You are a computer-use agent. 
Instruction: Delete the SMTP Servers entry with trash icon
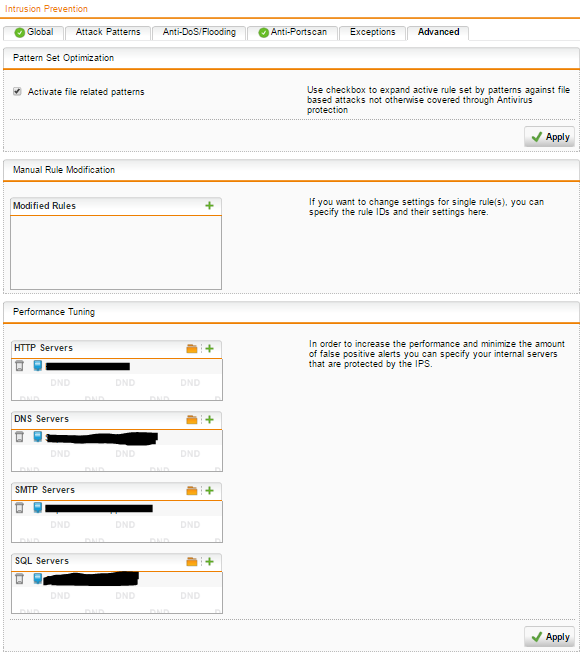point(19,508)
